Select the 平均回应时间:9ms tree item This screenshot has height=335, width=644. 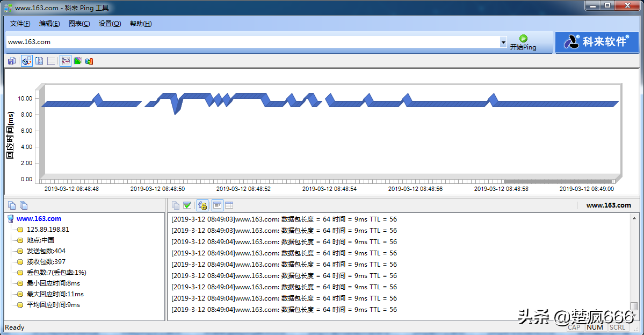53,304
